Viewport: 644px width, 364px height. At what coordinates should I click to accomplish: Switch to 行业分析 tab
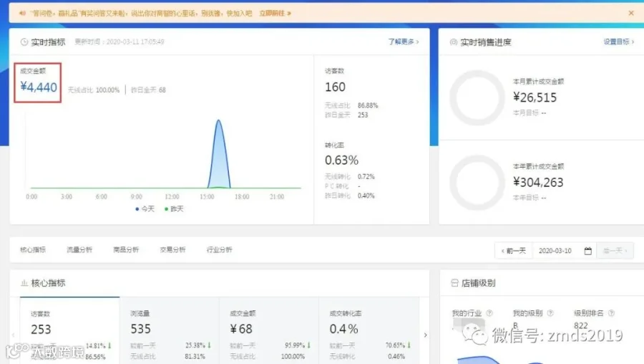(x=220, y=249)
